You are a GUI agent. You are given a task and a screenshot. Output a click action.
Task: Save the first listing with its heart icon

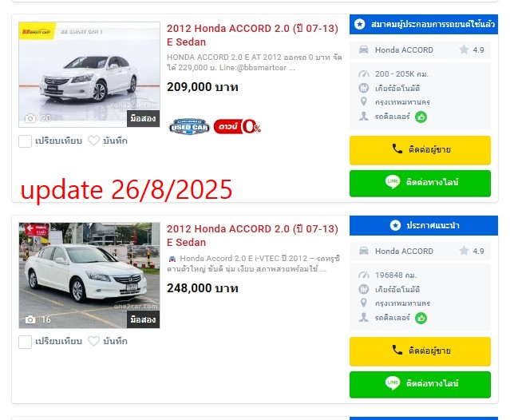click(x=93, y=141)
